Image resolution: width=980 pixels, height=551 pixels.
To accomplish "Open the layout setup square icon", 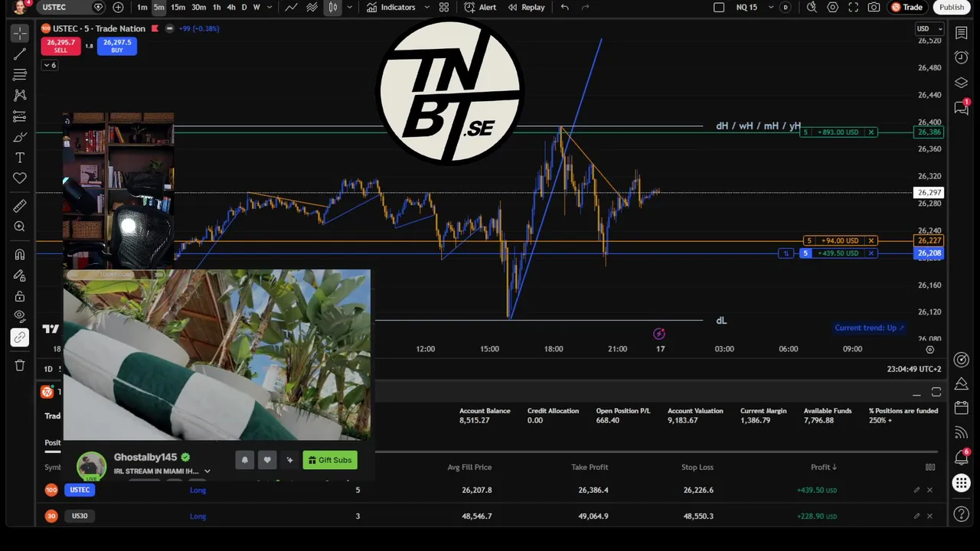I will coord(719,7).
